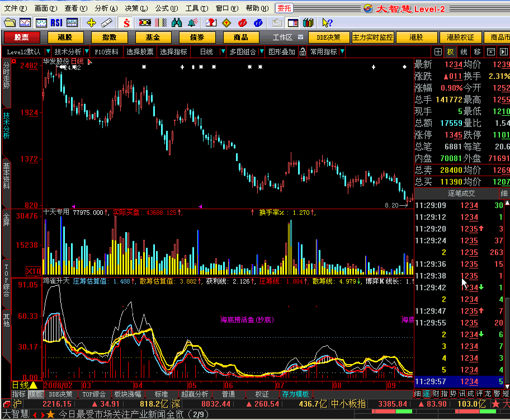The width and height of the screenshot is (510, 420).
Task: Expand the 常用指标 dropdown arrow
Action: pyautogui.click(x=342, y=51)
